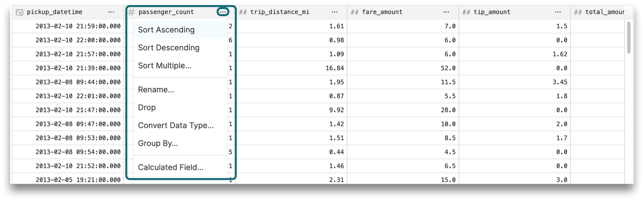Click the passenger_count integer type icon
644x201 pixels.
click(131, 12)
